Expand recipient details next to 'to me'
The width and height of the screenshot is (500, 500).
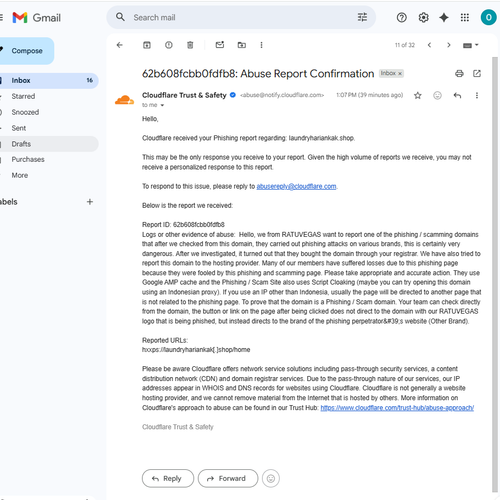click(162, 105)
